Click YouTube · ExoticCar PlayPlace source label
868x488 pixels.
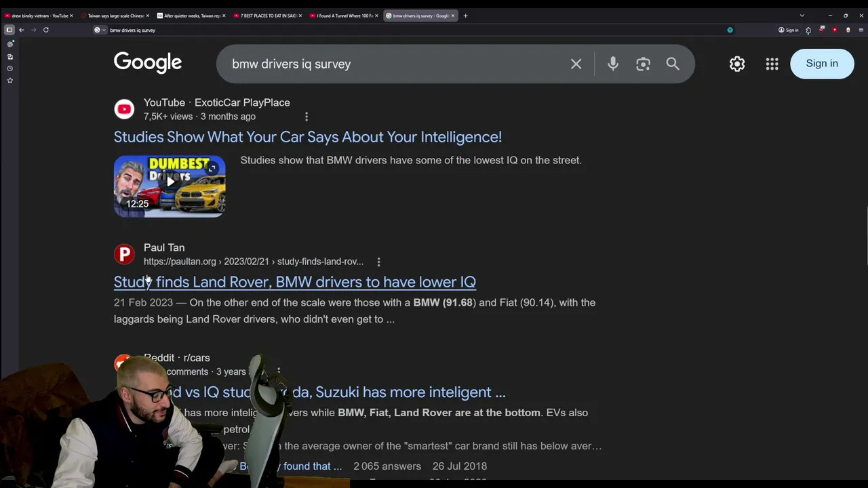pos(217,102)
